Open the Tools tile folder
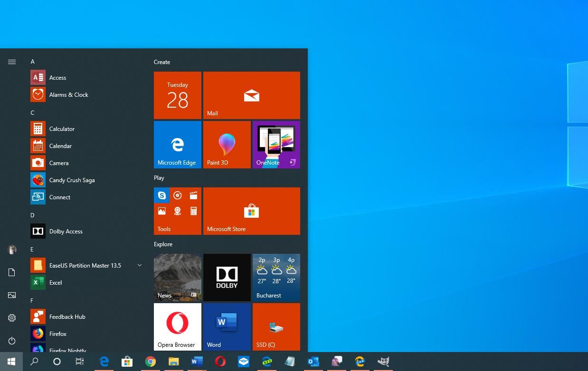This screenshot has width=588, height=371. pos(178,211)
